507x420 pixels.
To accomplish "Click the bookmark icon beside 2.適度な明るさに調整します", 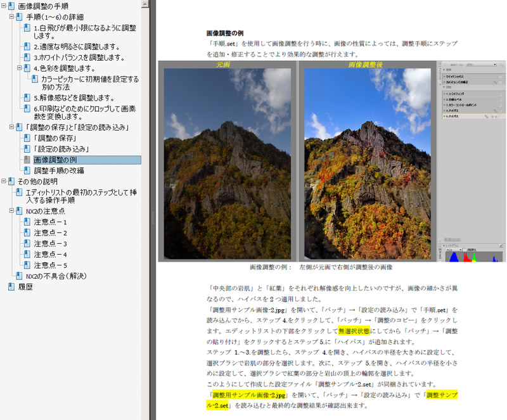I will click(27, 46).
